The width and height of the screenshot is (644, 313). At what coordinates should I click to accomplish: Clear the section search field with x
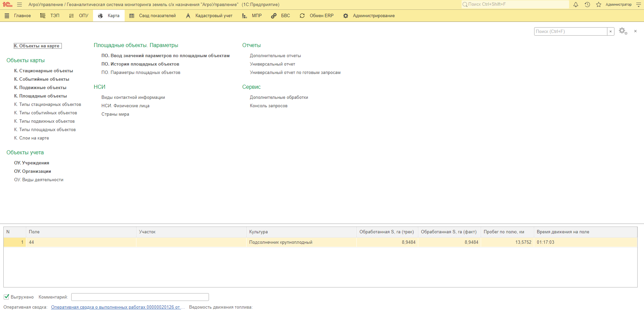tap(611, 31)
